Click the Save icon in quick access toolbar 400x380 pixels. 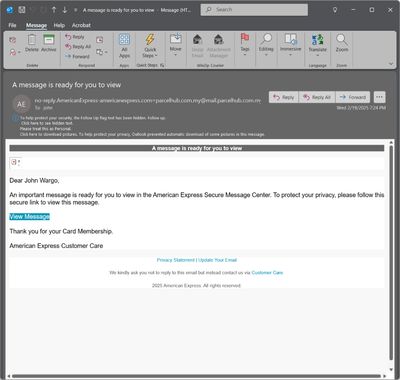(22, 10)
